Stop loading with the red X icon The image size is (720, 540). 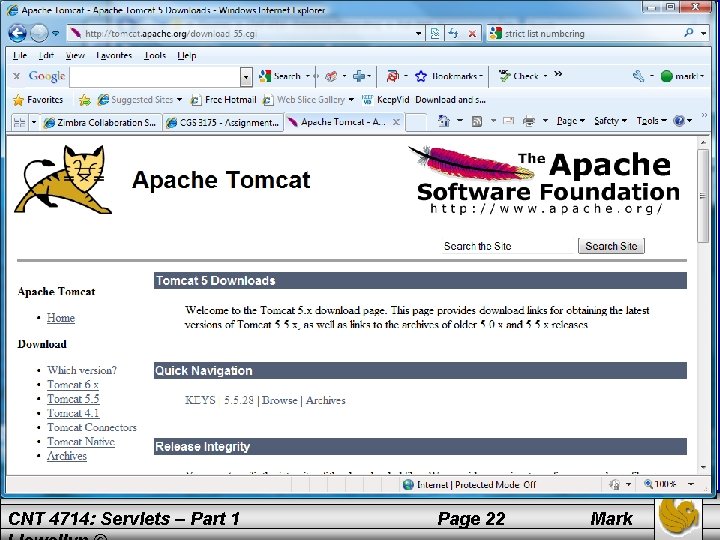pos(472,34)
